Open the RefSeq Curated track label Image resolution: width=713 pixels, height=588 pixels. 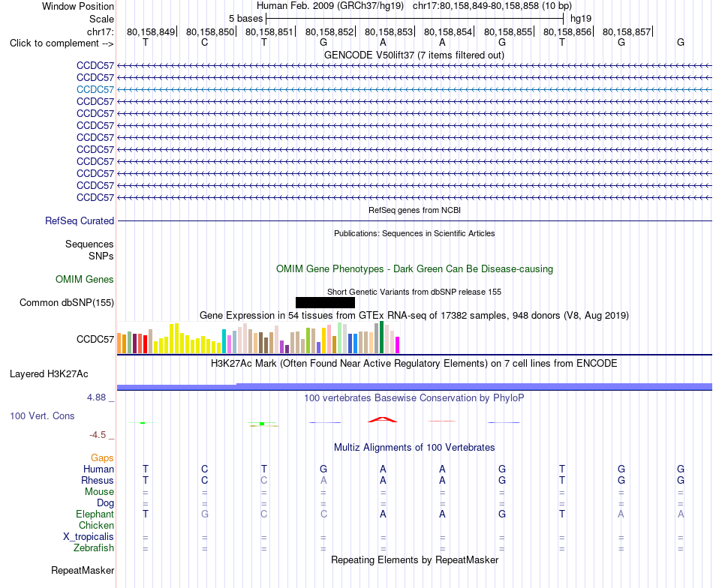click(x=80, y=220)
